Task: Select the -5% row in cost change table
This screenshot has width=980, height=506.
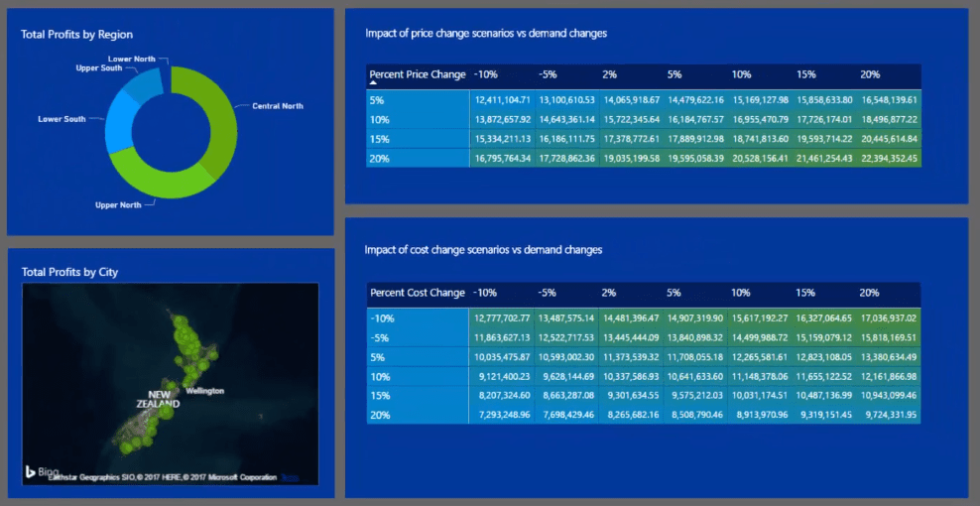Action: pyautogui.click(x=644, y=337)
